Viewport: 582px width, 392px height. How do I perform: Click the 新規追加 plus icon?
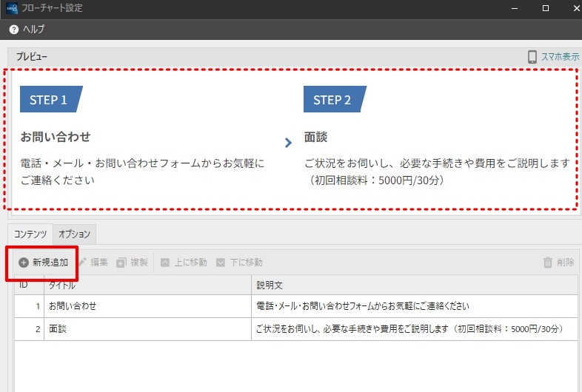(x=24, y=263)
